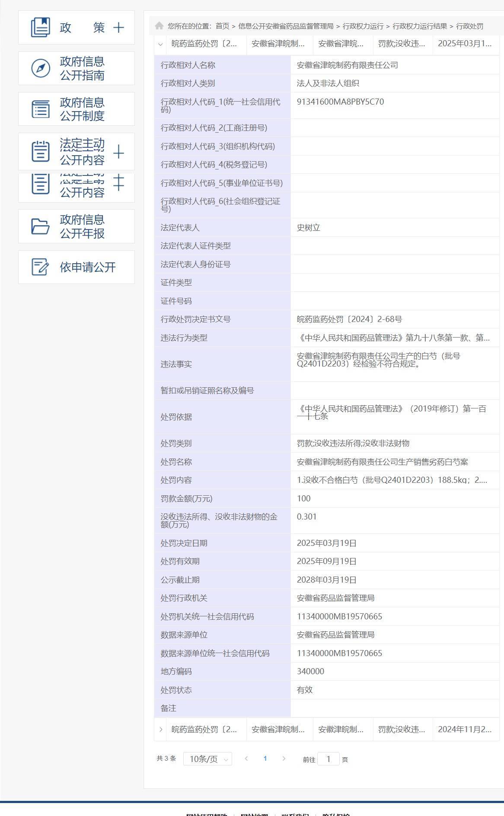This screenshot has height=816, width=504.
Task: Collapse the expanded 2025年03月 penalty row
Action: [160, 44]
